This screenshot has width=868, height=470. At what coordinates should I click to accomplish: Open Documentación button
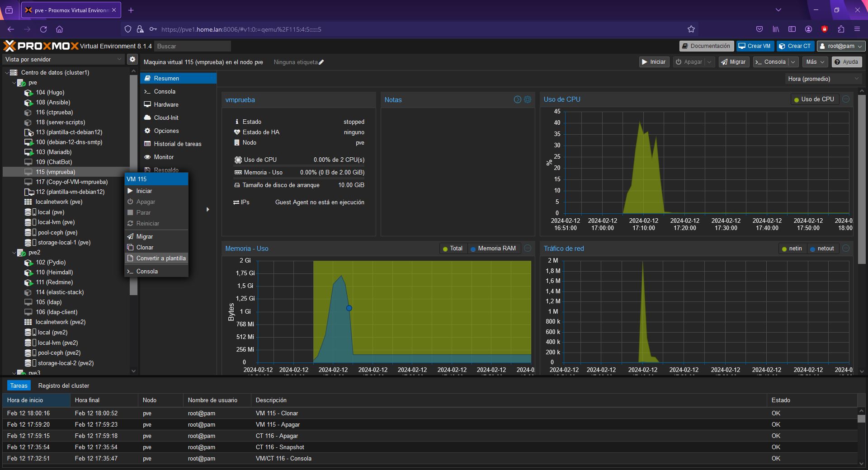[x=706, y=46]
